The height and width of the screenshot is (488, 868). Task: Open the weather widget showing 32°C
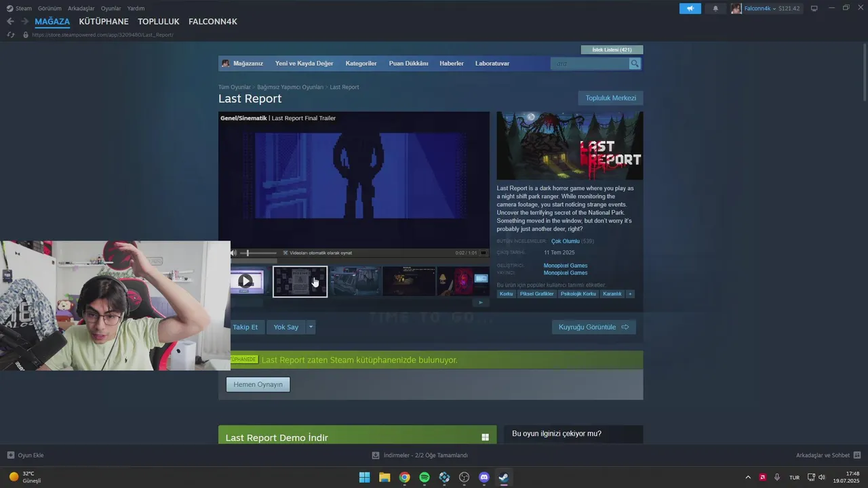click(25, 477)
